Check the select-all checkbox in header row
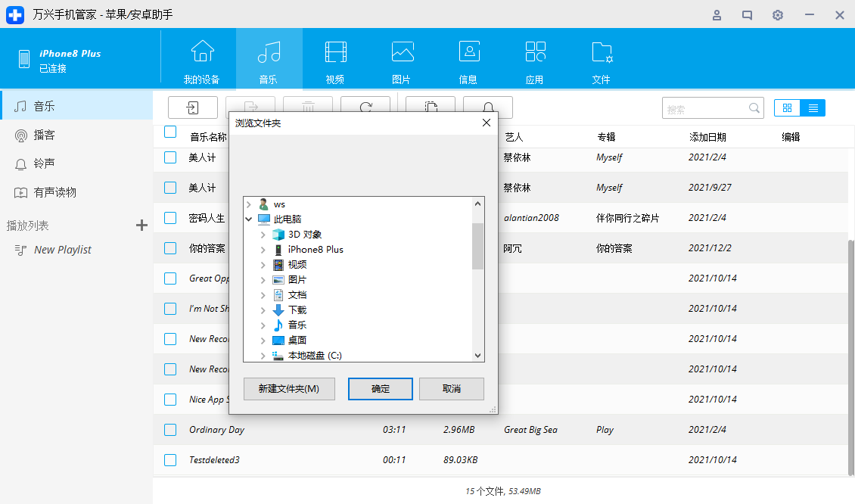This screenshot has height=504, width=855. tap(169, 132)
